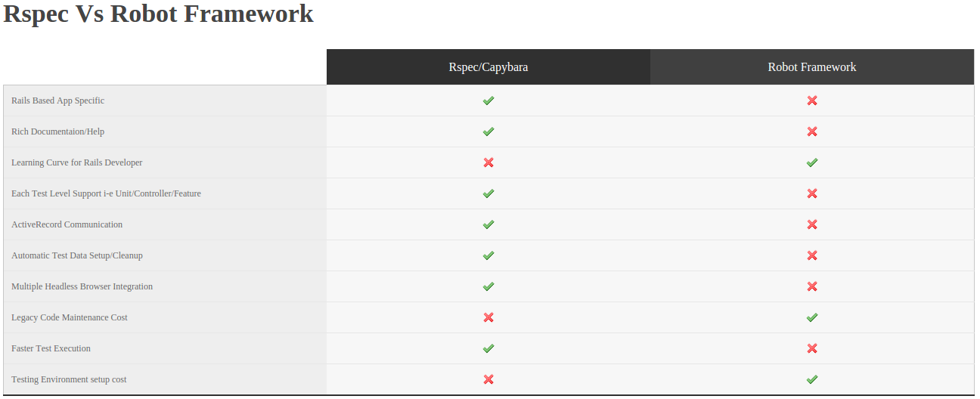Viewport: 980px width, 399px height.
Task: Select the Rspec/Capybara column header
Action: tap(488, 67)
